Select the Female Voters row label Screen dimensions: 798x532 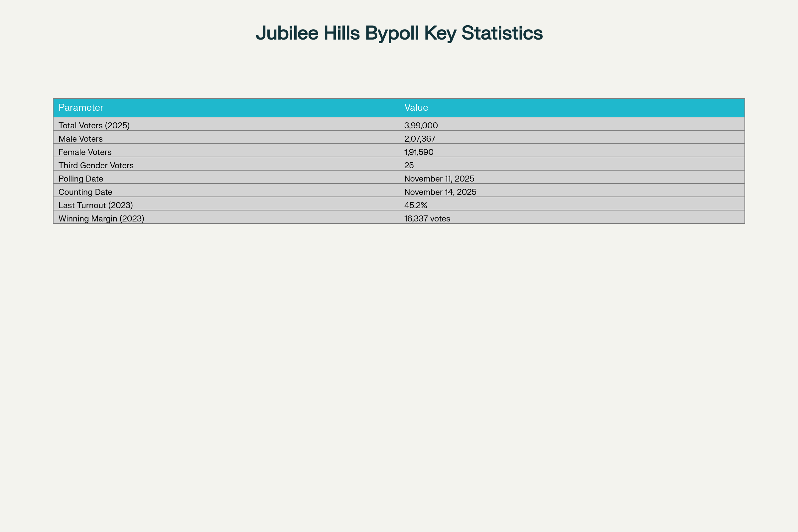pos(85,152)
